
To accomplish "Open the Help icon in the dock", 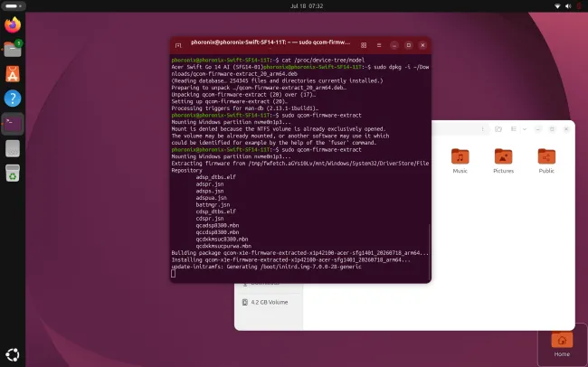I will point(13,99).
